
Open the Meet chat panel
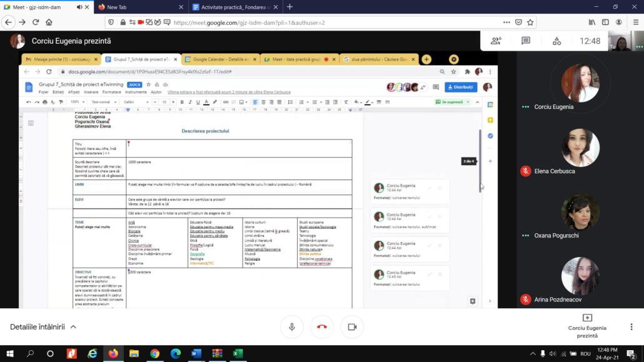pyautogui.click(x=526, y=41)
